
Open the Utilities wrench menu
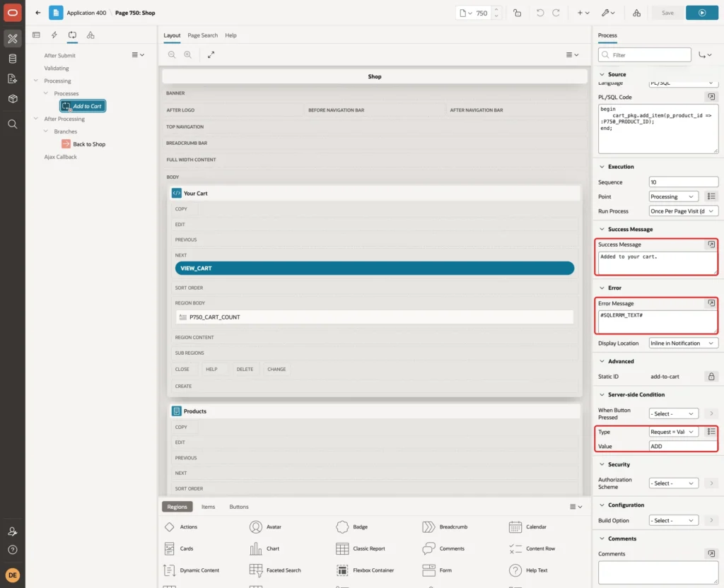[x=608, y=13]
